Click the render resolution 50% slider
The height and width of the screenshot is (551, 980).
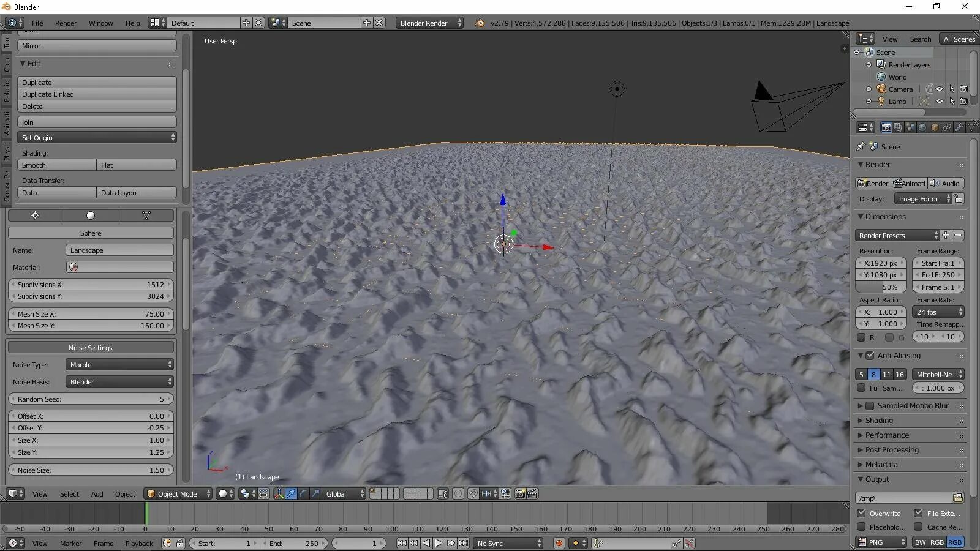pyautogui.click(x=881, y=287)
